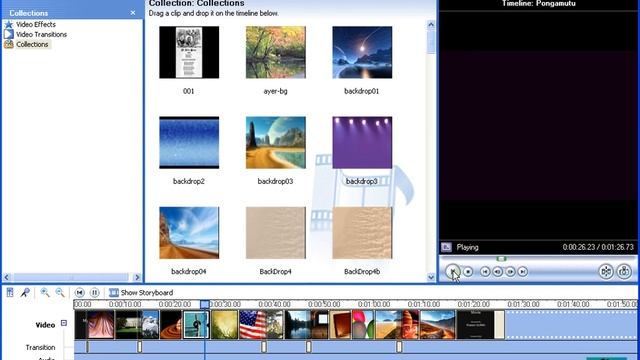
Task: Click the Video Transitions icon
Action: 9,34
